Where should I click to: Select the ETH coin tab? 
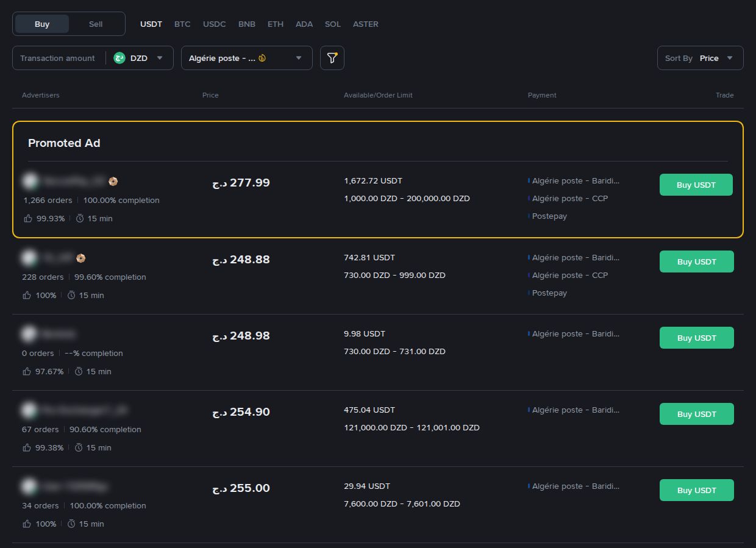pyautogui.click(x=276, y=24)
